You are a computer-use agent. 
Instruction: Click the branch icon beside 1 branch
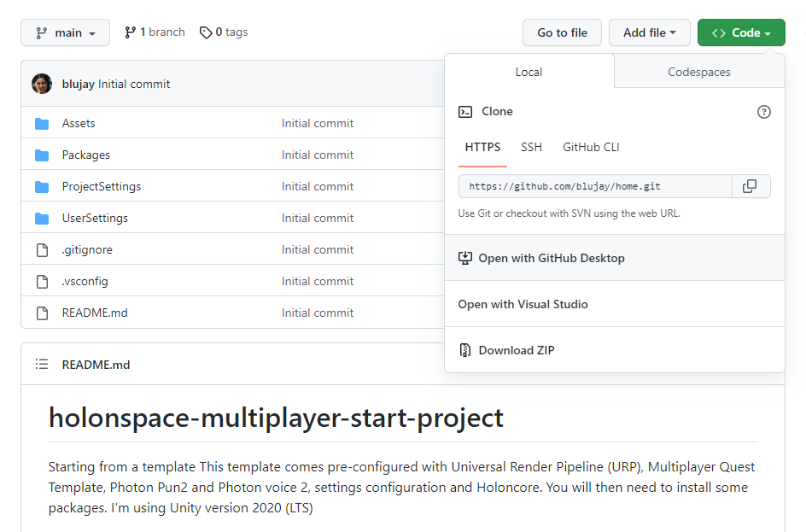130,32
